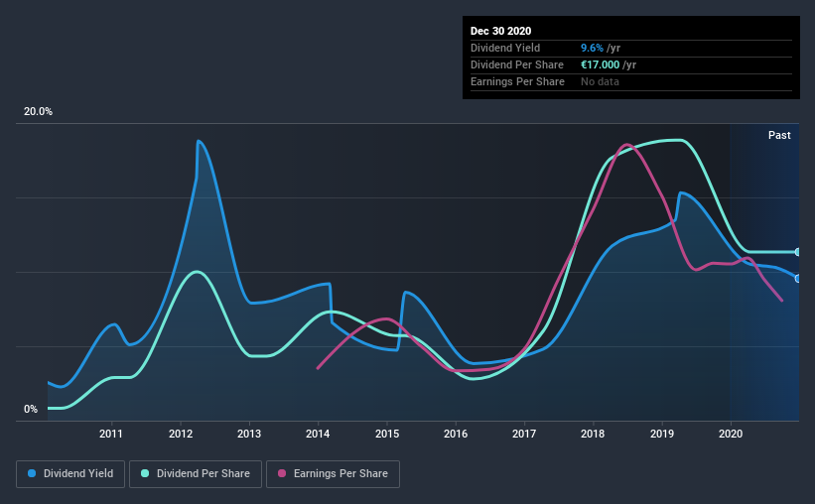Click the blue Dividend Yield legend dot

tap(32, 473)
